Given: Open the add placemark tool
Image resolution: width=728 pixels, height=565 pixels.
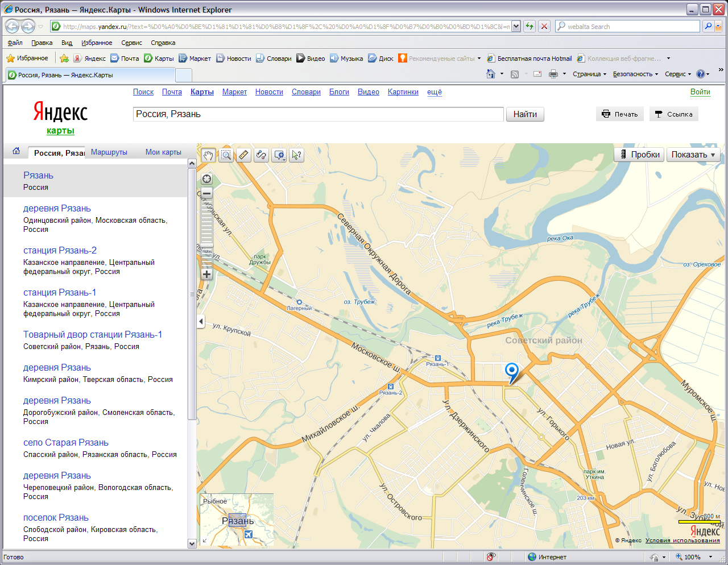Looking at the screenshot, I should click(x=279, y=155).
